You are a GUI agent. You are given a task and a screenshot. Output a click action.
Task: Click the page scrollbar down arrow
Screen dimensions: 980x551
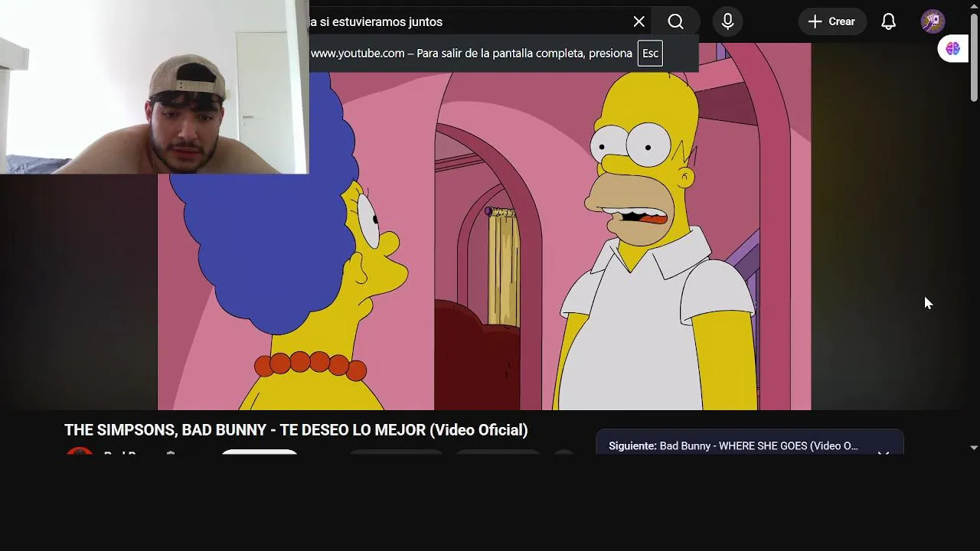click(974, 448)
